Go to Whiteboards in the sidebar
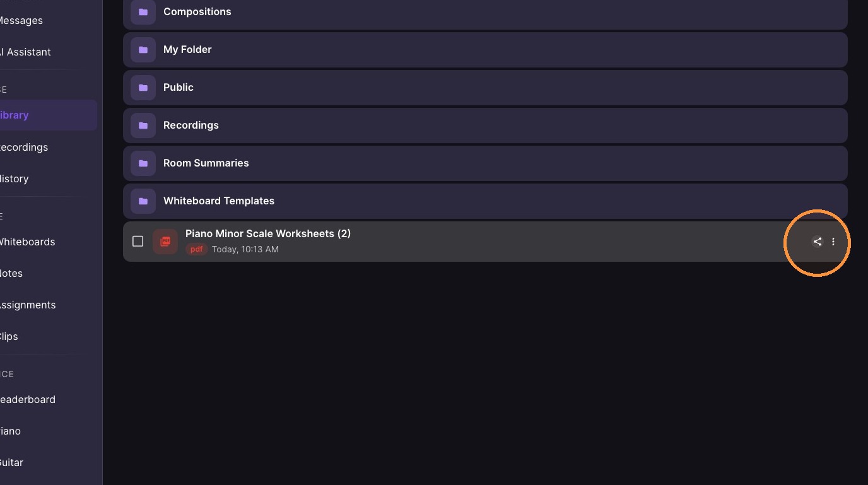This screenshot has width=868, height=485. coord(27,242)
